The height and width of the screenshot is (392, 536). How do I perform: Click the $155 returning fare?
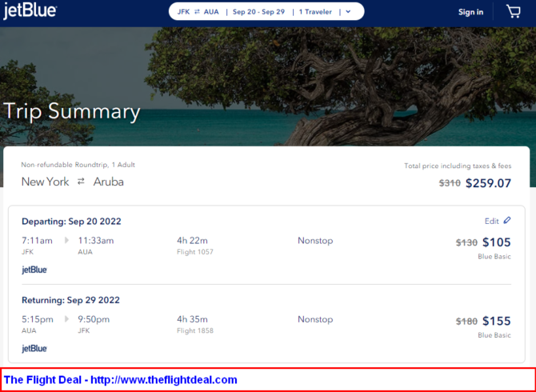pos(496,321)
